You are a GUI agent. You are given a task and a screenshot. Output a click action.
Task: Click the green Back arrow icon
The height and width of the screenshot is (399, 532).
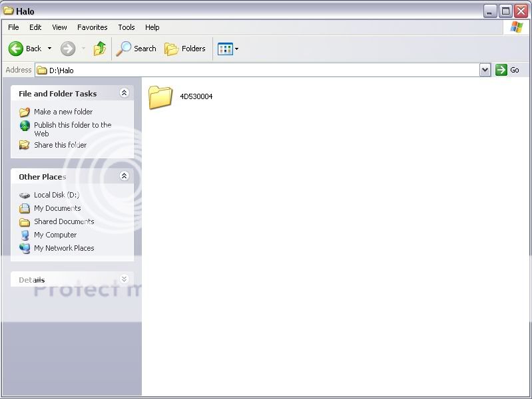point(16,49)
